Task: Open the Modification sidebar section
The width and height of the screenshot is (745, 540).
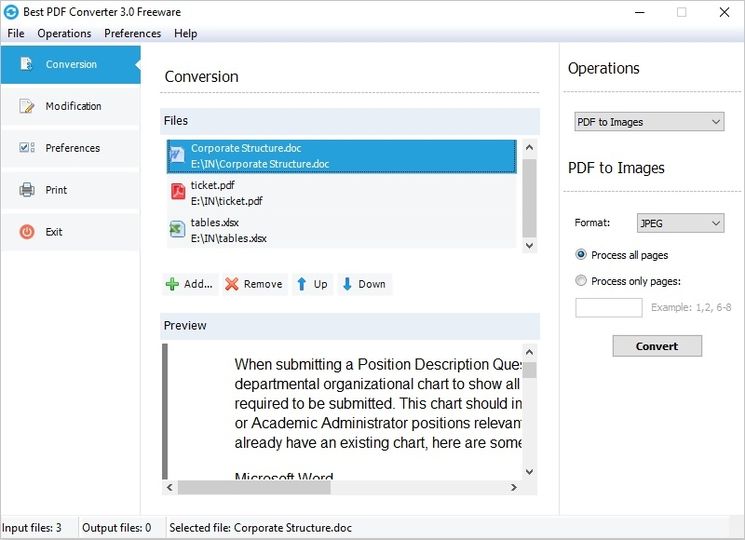Action: 71,106
